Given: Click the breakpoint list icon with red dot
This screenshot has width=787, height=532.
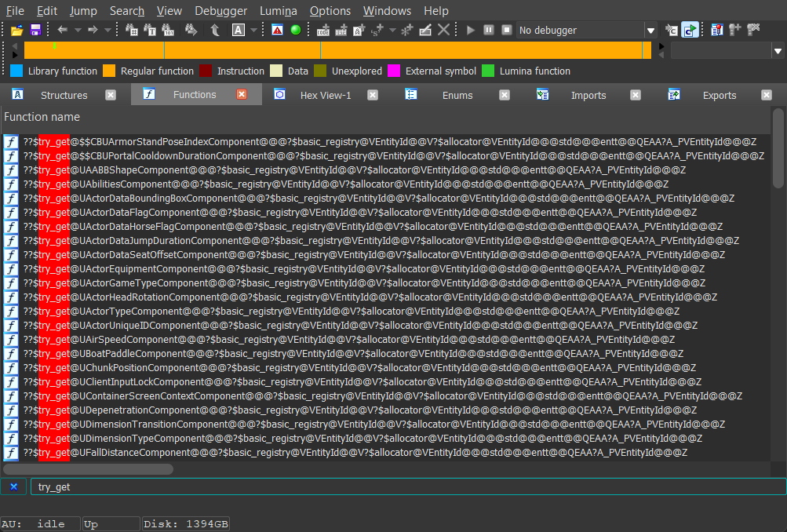Looking at the screenshot, I should click(716, 30).
